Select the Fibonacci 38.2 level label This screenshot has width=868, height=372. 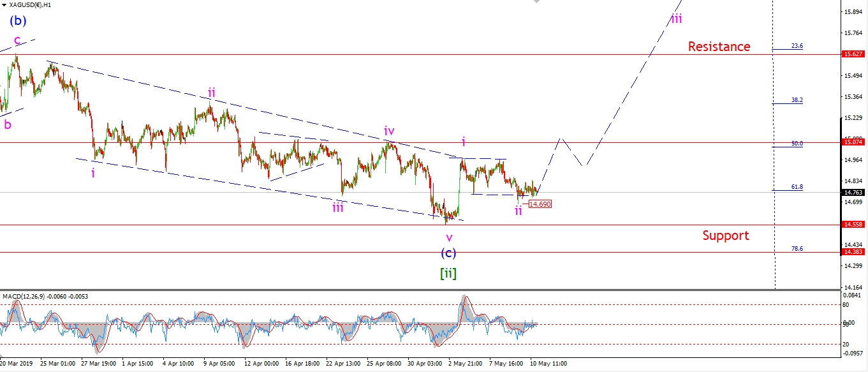(797, 100)
